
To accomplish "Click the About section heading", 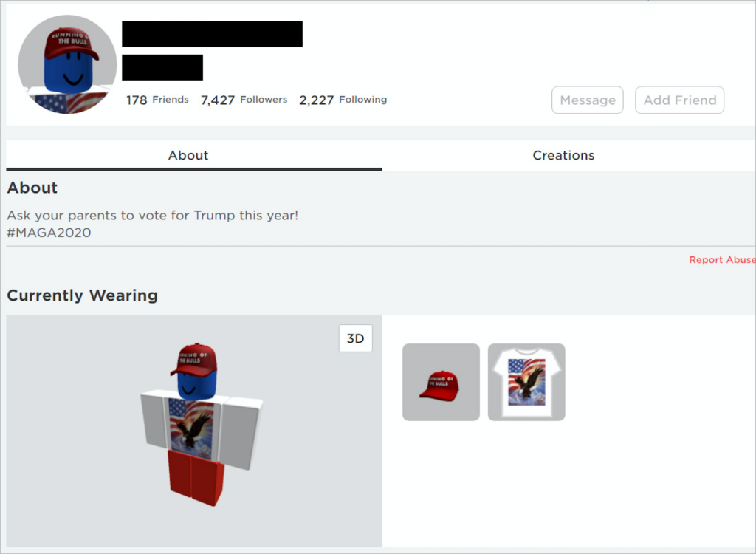I will coord(32,187).
